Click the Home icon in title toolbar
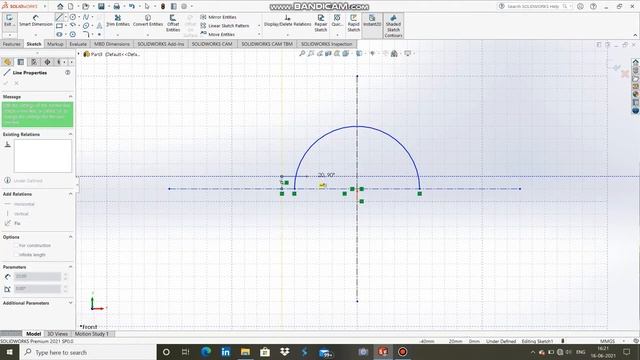The width and height of the screenshot is (640, 360). coord(60,7)
